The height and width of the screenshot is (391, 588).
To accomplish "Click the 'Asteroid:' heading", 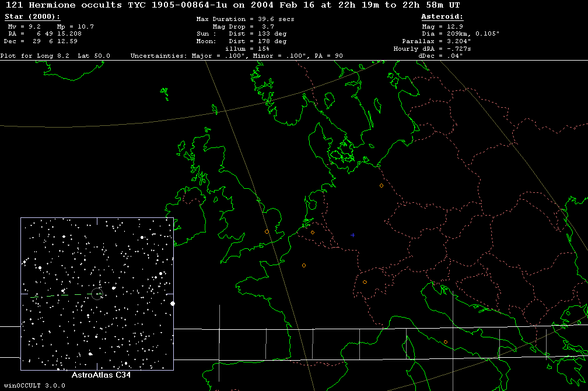I will point(442,17).
